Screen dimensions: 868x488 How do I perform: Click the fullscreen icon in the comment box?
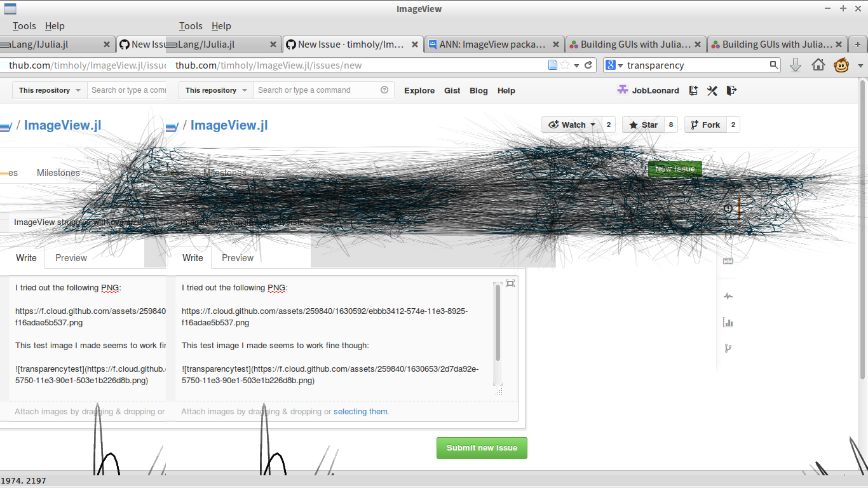tap(510, 283)
